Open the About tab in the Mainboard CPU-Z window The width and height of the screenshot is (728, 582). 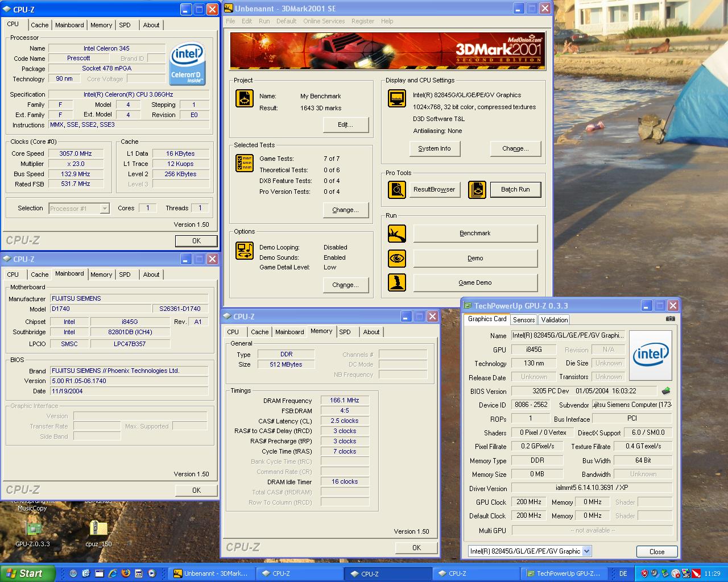click(x=151, y=275)
